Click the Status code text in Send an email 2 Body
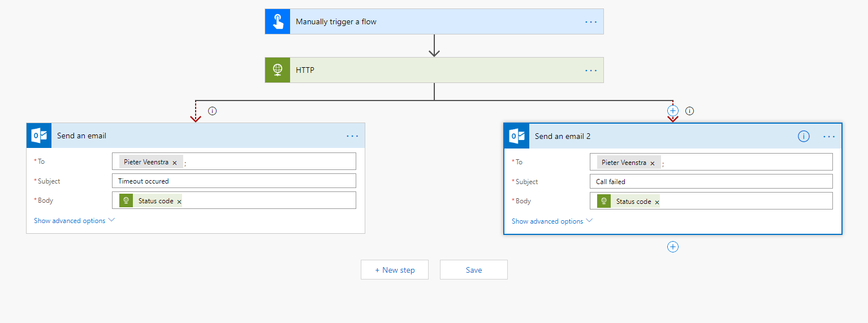Image resolution: width=868 pixels, height=323 pixels. point(633,202)
